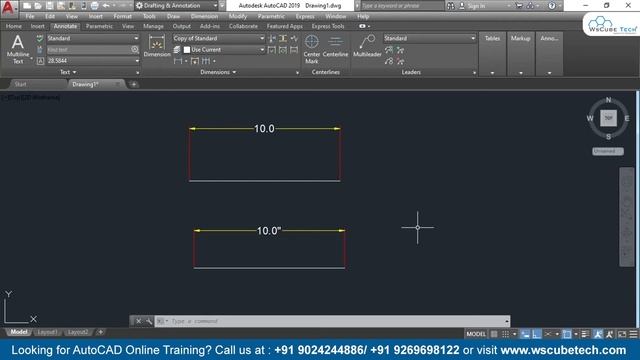Click the Linear dimension icon in Dimensions panel

[x=178, y=61]
